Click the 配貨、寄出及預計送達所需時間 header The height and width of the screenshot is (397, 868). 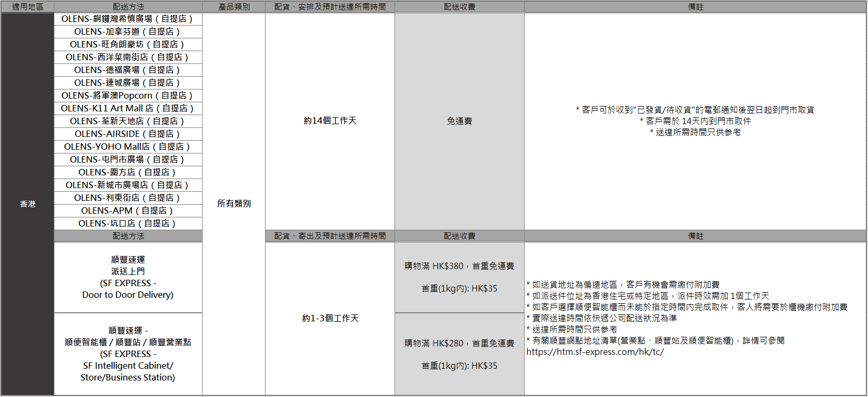[330, 236]
